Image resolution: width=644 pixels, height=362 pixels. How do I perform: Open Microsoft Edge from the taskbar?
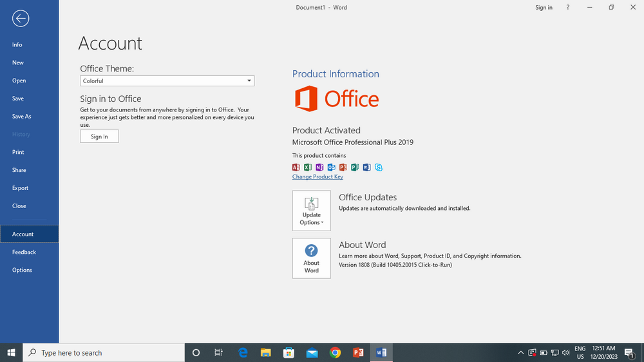[243, 352]
